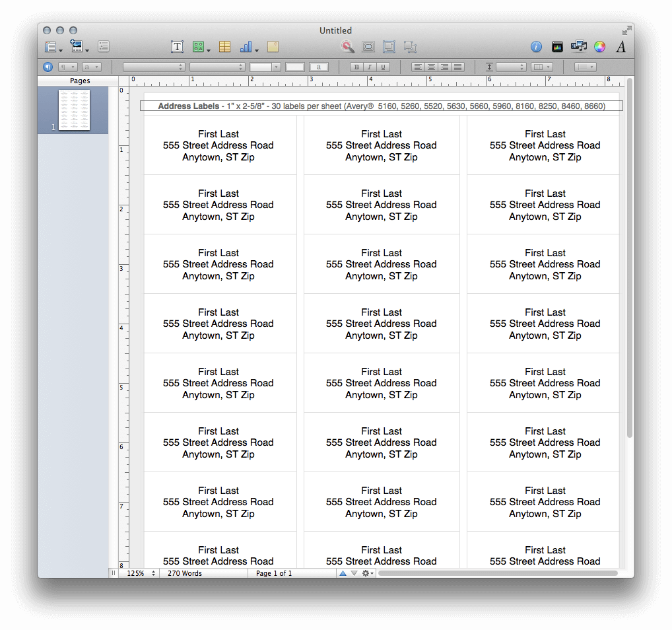
Task: Click the text color well
Action: click(295, 67)
